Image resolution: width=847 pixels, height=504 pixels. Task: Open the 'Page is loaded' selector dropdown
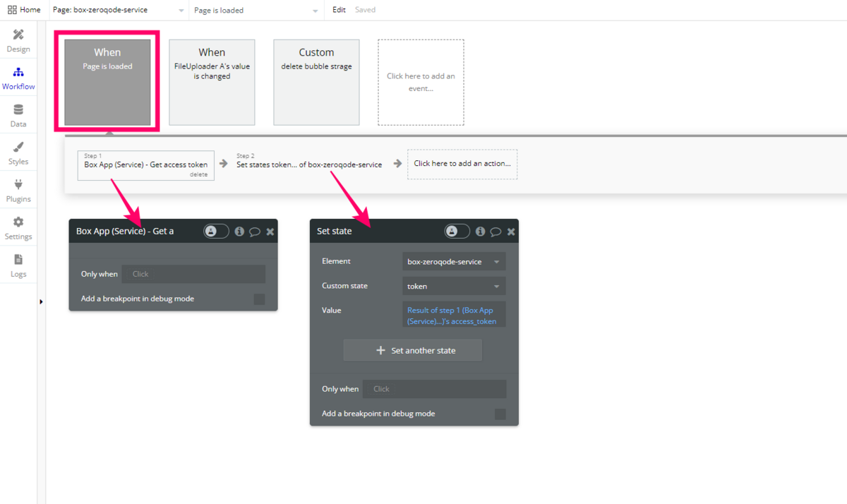click(x=256, y=10)
